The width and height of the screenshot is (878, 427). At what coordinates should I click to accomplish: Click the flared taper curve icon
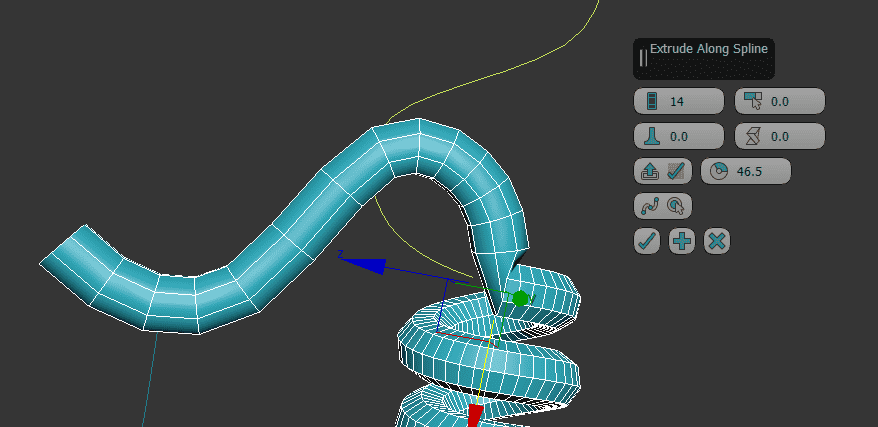click(651, 136)
